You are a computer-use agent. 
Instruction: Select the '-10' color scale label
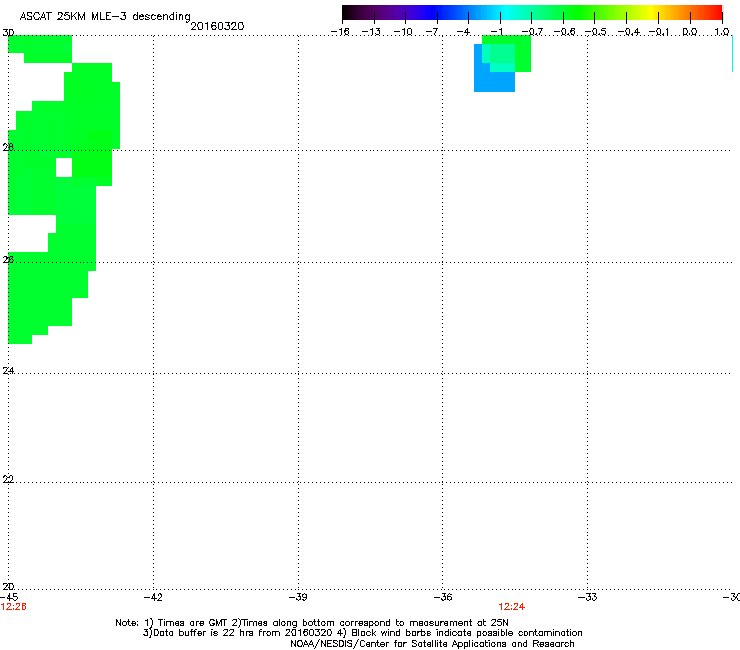pos(403,32)
